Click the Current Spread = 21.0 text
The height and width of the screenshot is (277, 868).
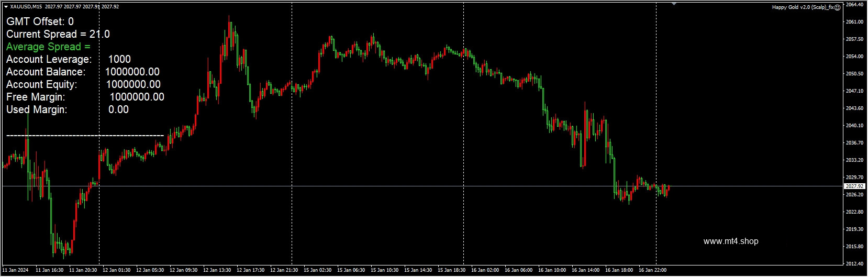[x=58, y=34]
